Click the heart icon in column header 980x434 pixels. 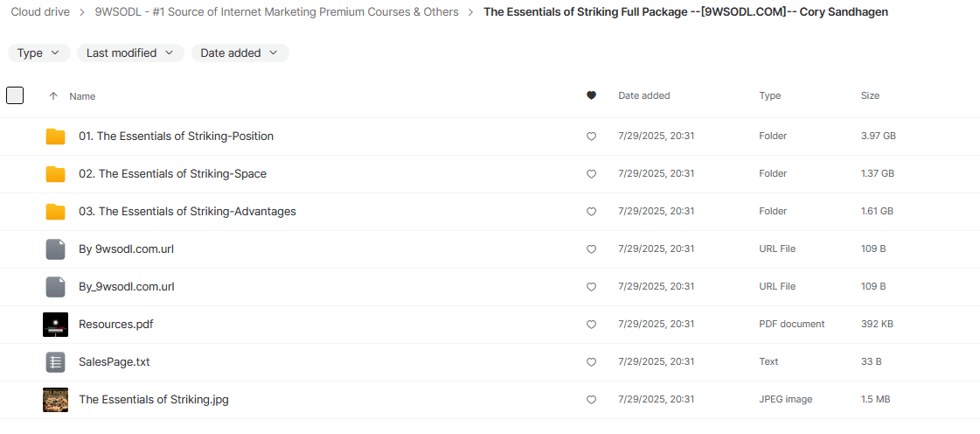[x=591, y=96]
